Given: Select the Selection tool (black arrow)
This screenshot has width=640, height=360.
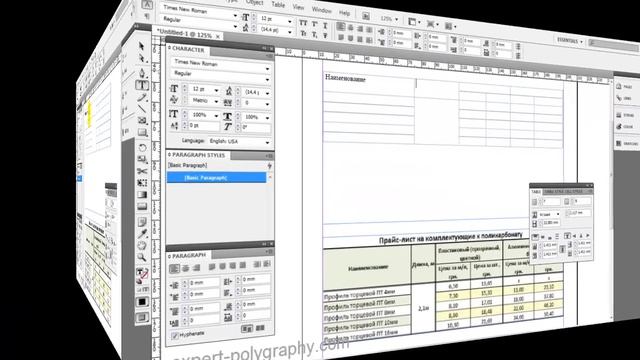Looking at the screenshot, I should pos(141,46).
